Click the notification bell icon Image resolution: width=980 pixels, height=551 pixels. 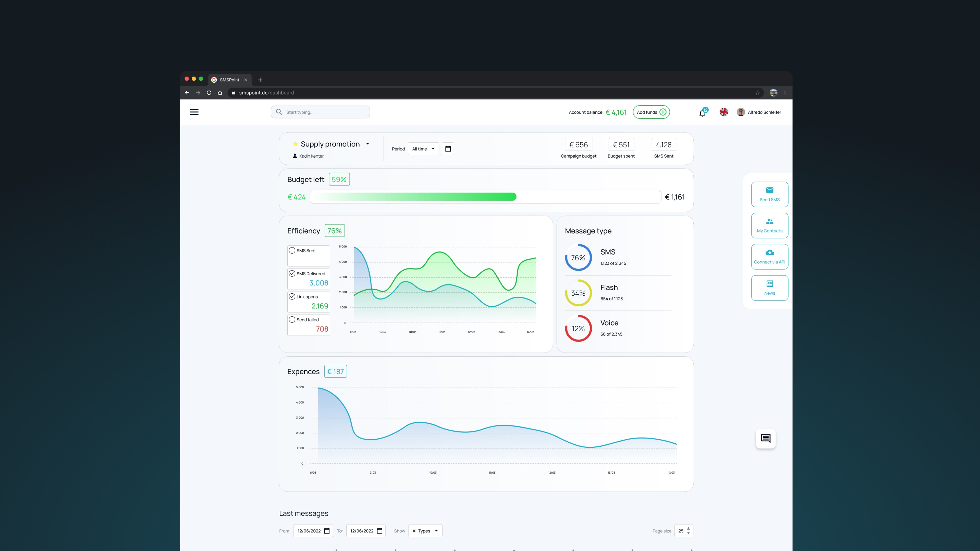(702, 112)
